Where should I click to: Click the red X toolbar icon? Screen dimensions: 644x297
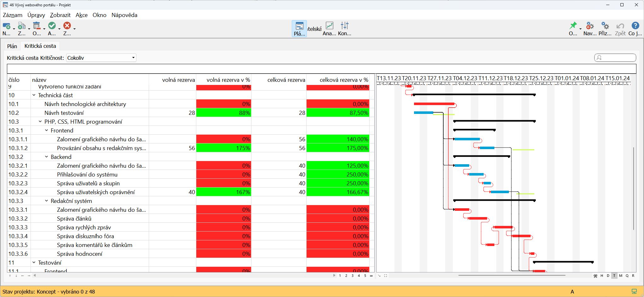(x=67, y=26)
